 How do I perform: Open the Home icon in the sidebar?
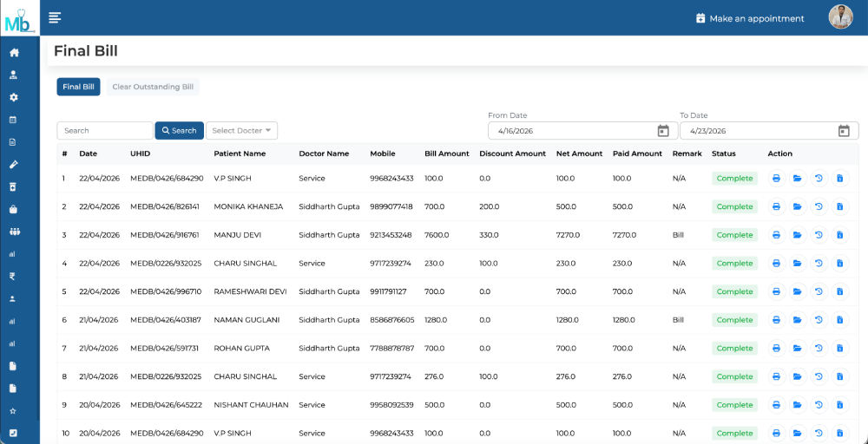coord(14,53)
